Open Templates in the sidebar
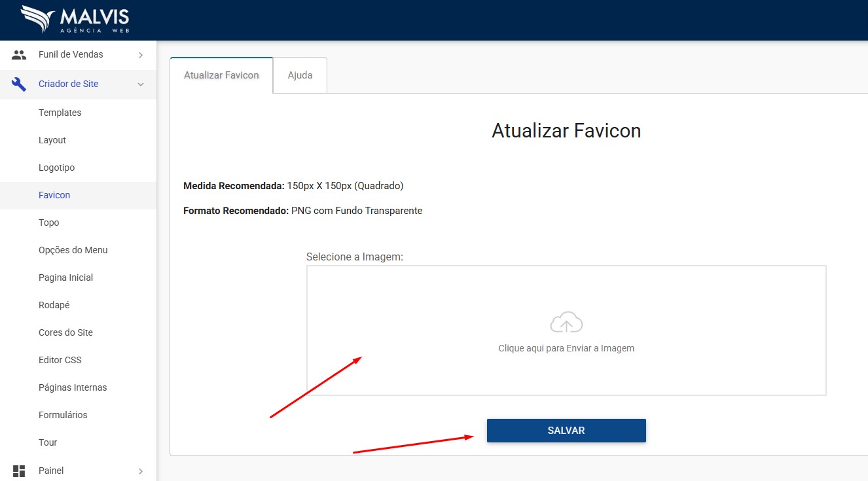The width and height of the screenshot is (868, 481). 60,113
